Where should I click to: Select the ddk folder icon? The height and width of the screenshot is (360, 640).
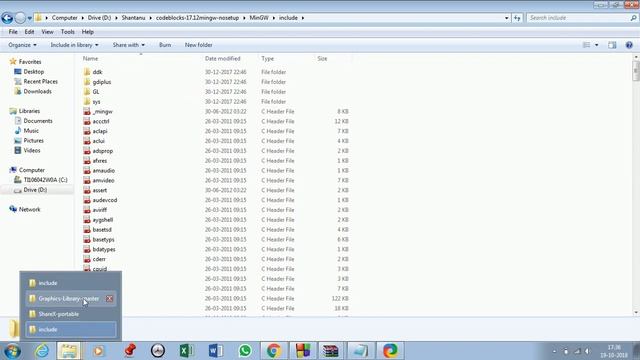[x=87, y=72]
